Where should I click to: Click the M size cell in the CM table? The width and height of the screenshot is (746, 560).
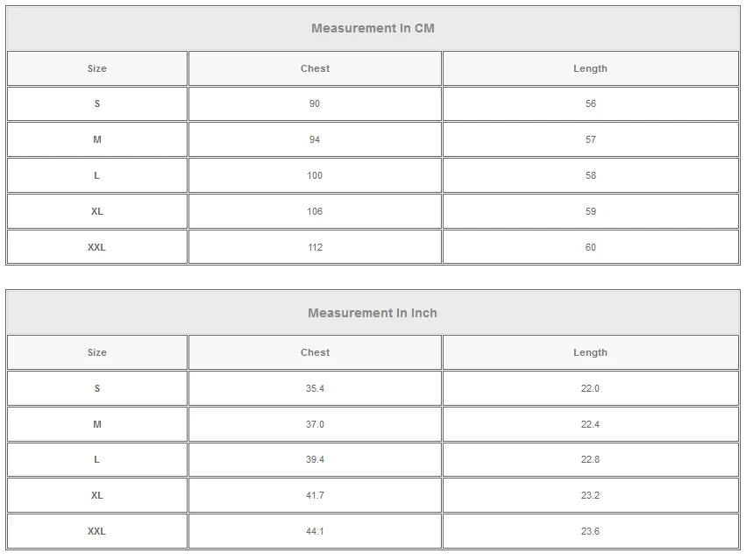click(96, 139)
